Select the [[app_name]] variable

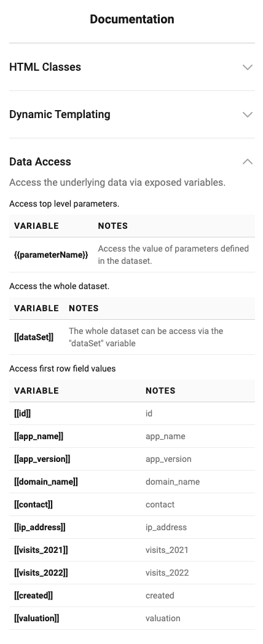tap(39, 436)
